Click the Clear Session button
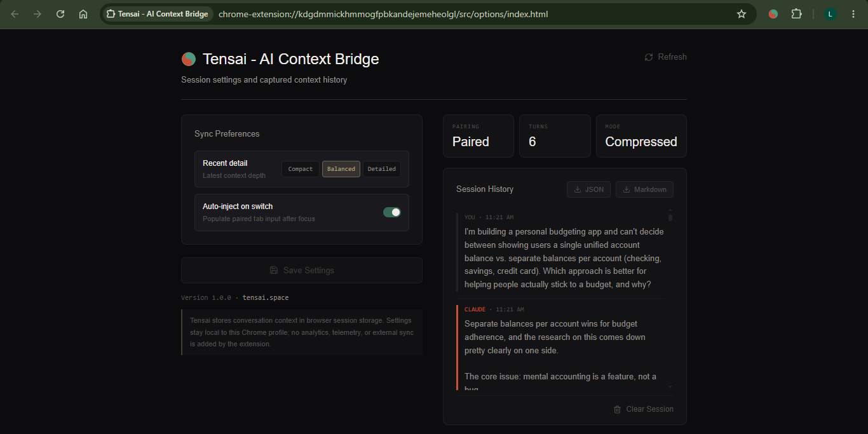Image resolution: width=868 pixels, height=434 pixels. pyautogui.click(x=643, y=409)
